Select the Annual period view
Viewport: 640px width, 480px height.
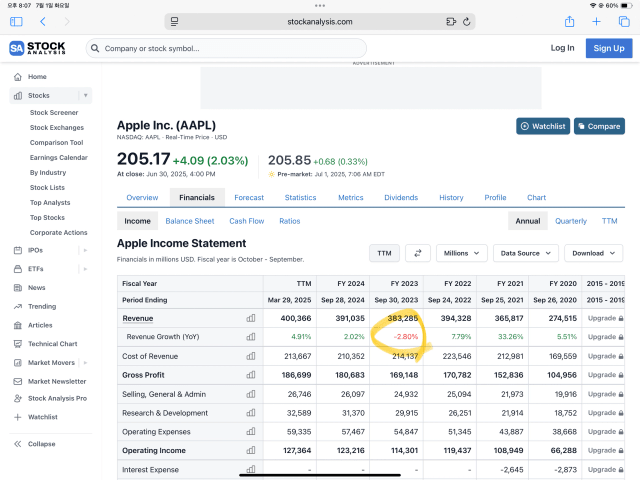pos(528,221)
